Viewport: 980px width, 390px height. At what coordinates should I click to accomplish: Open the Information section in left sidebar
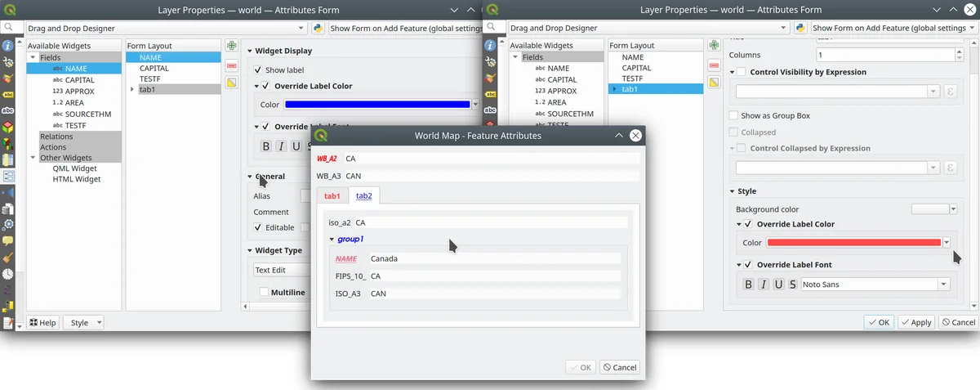[8, 46]
